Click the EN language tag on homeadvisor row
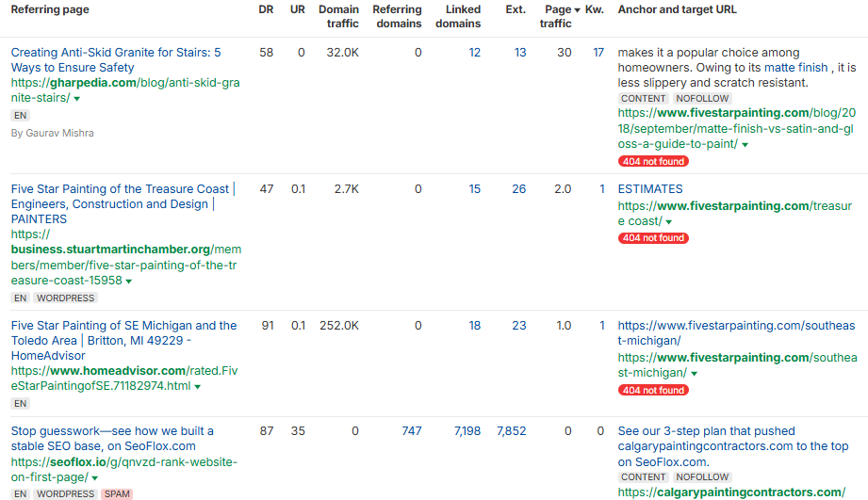The height and width of the screenshot is (500, 868). pos(21,404)
